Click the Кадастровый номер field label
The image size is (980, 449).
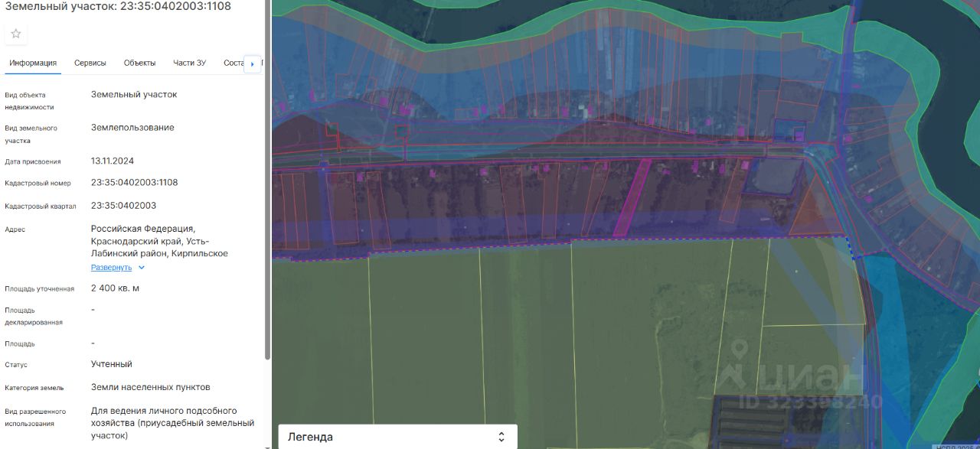click(38, 184)
